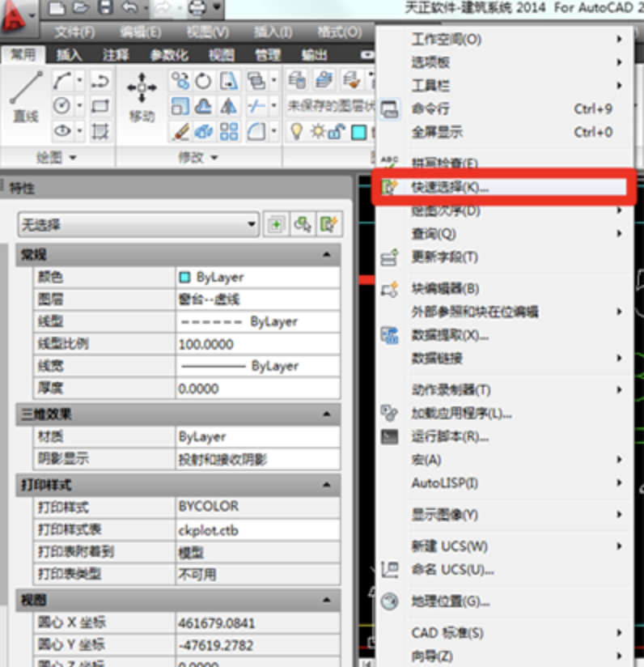Choose 运行脚本(R)... menu item

[503, 436]
